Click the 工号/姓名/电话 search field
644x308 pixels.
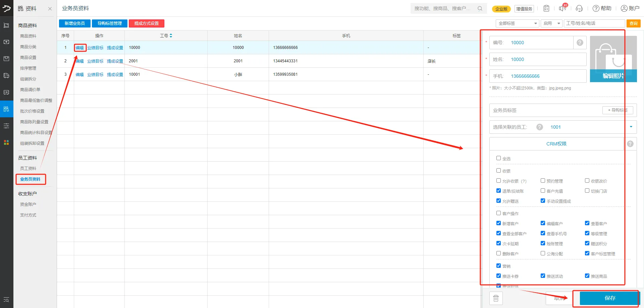pyautogui.click(x=594, y=23)
